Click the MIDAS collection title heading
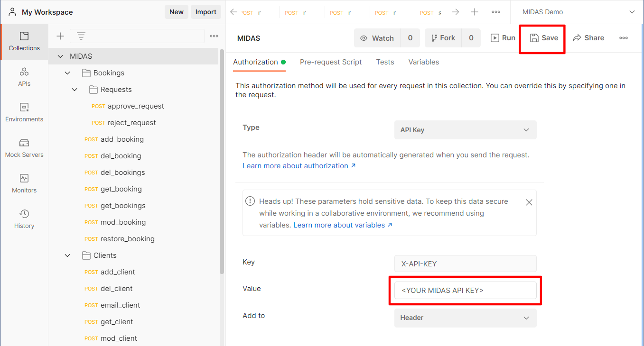 (x=249, y=38)
